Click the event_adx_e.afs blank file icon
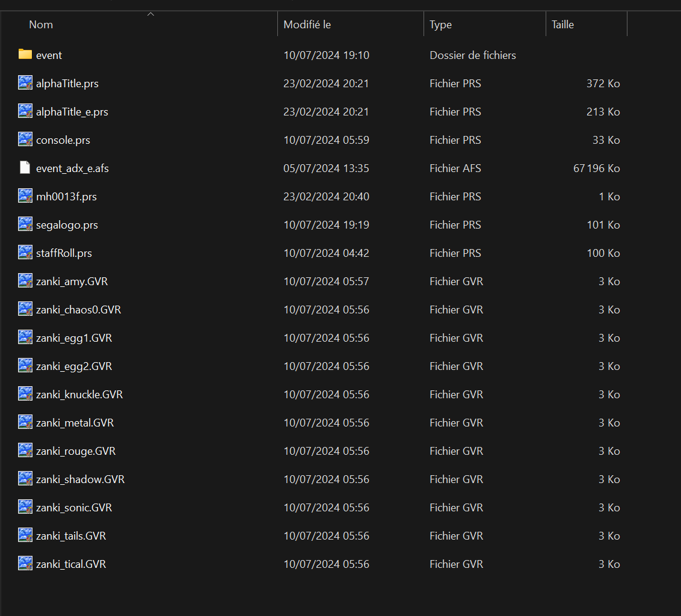Image resolution: width=681 pixels, height=616 pixels. [x=25, y=168]
